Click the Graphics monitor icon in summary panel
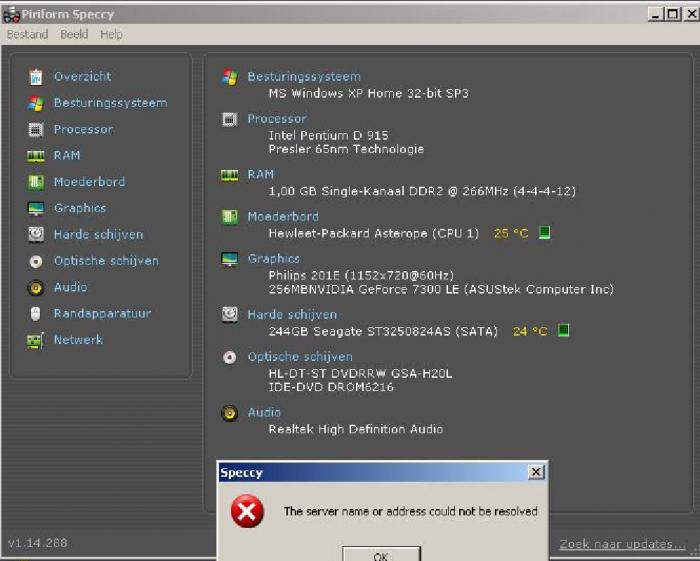 229,259
